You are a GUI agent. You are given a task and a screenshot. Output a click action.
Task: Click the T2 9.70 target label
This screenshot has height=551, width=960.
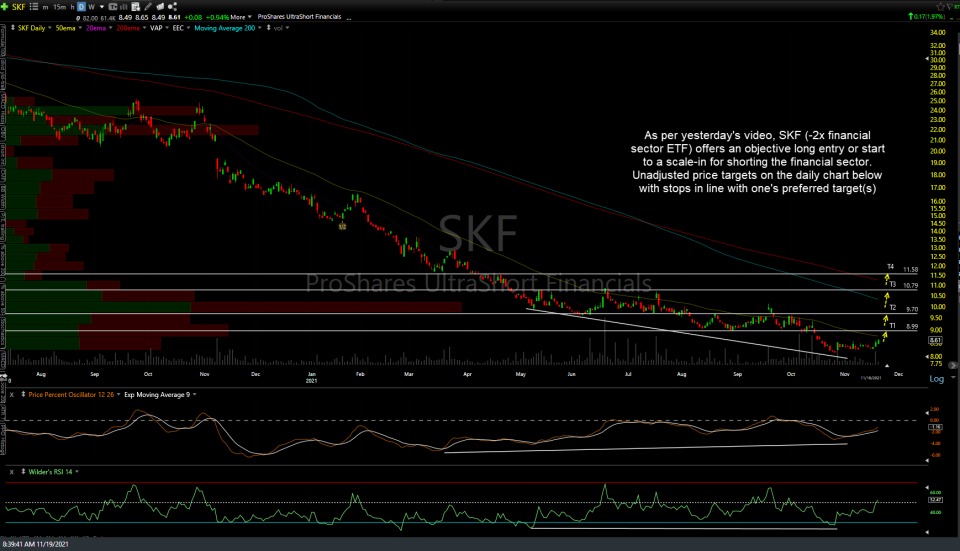point(904,309)
